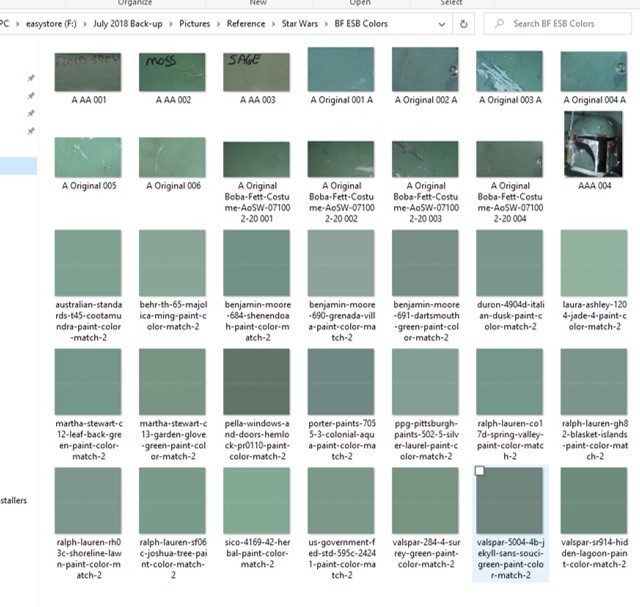The image size is (640, 607).
Task: Go to July 2018 Back-up breadcrumb
Action: pos(127,24)
